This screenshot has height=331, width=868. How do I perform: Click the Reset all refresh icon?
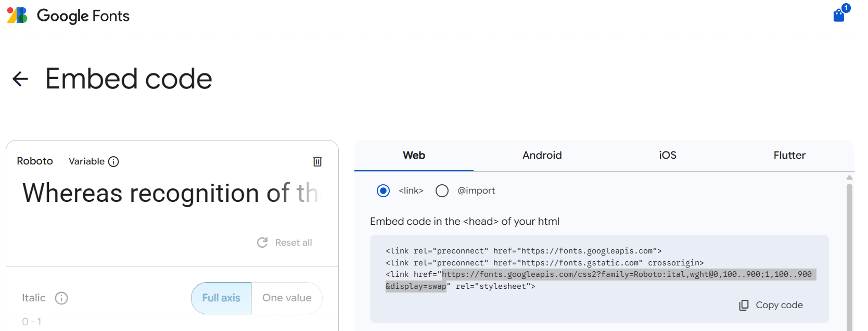262,243
